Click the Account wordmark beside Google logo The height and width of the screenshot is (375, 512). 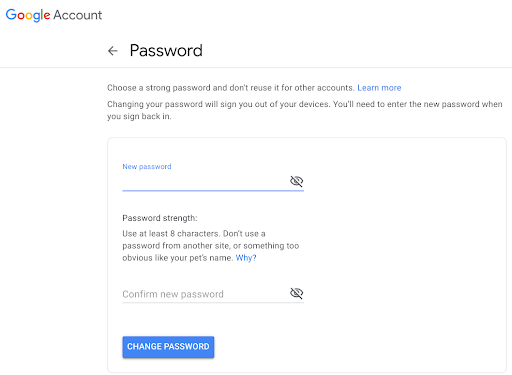(78, 15)
